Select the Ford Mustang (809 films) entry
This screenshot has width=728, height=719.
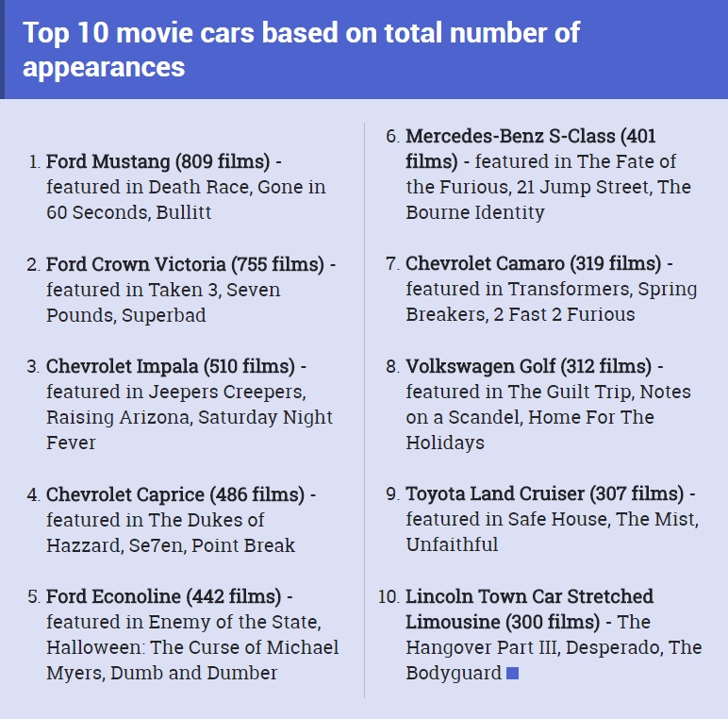pos(157,161)
